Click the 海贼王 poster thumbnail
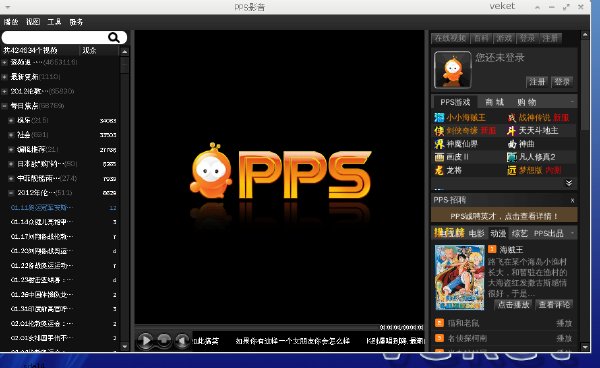This screenshot has height=368, width=600. coord(460,277)
